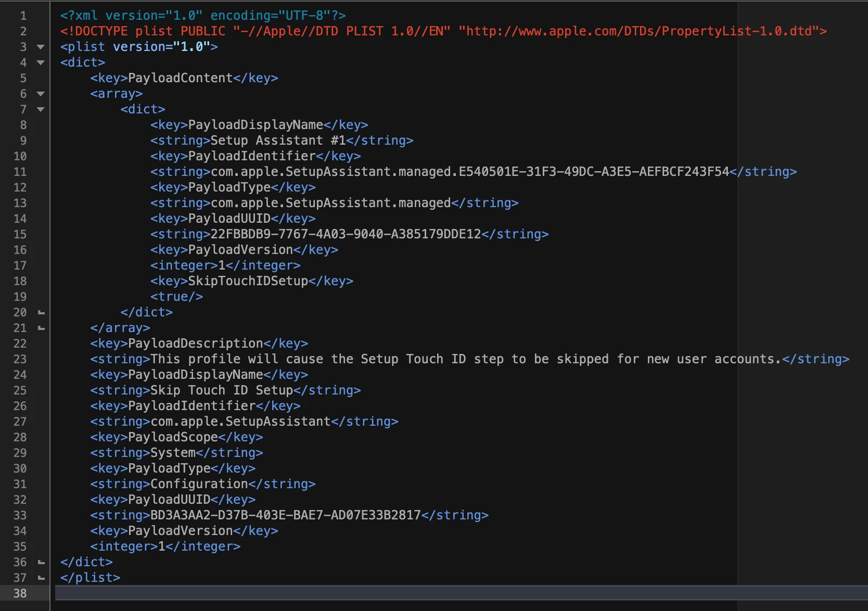Click the <array> opening tag

(x=117, y=94)
